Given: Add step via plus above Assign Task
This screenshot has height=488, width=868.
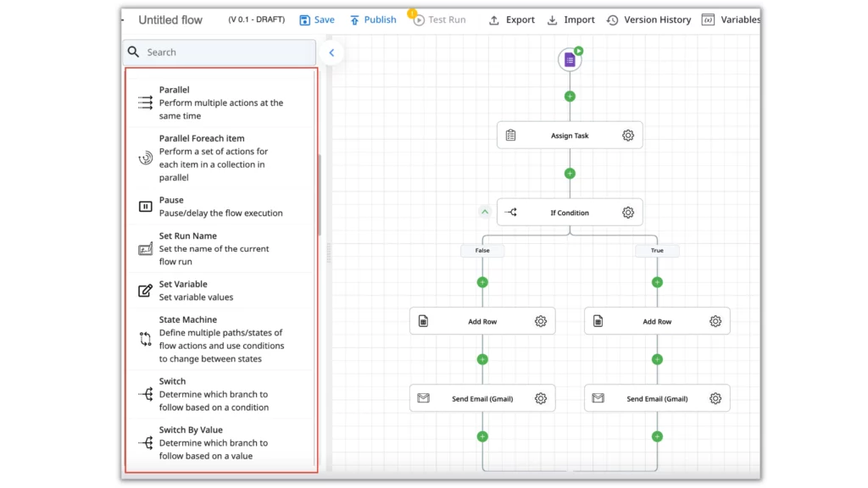Looking at the screenshot, I should 570,97.
